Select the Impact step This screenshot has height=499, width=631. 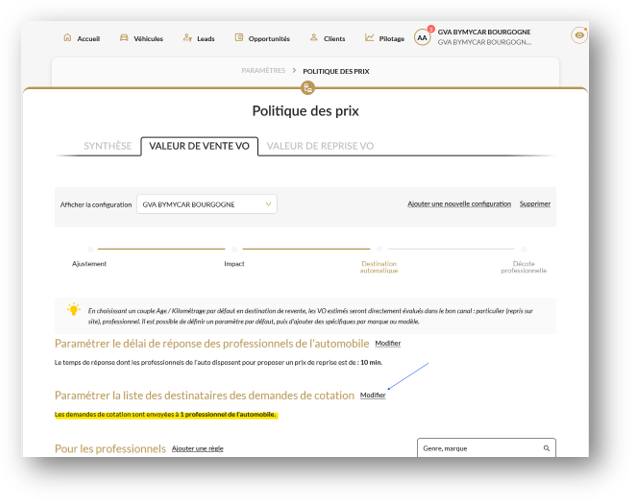tap(234, 264)
